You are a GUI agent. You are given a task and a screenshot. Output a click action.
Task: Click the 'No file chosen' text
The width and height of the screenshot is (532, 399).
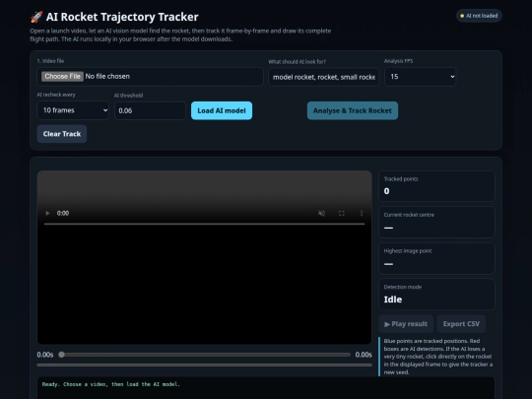107,76
